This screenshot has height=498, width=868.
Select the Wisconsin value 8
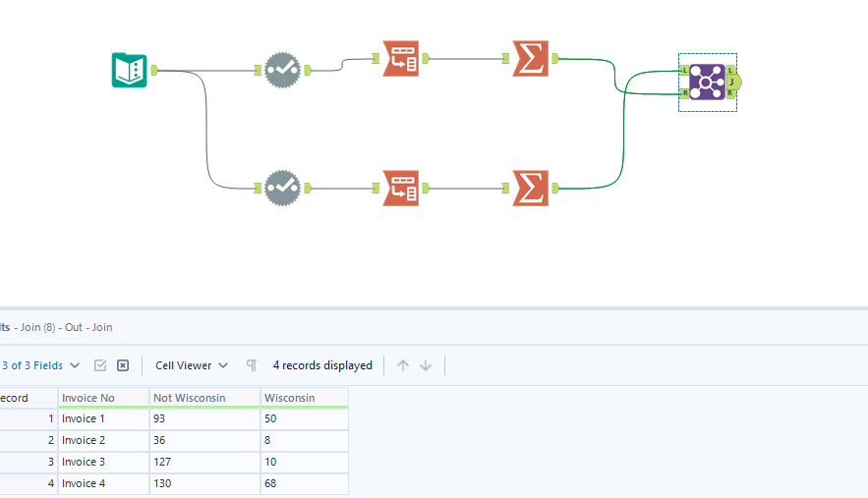pos(305,440)
